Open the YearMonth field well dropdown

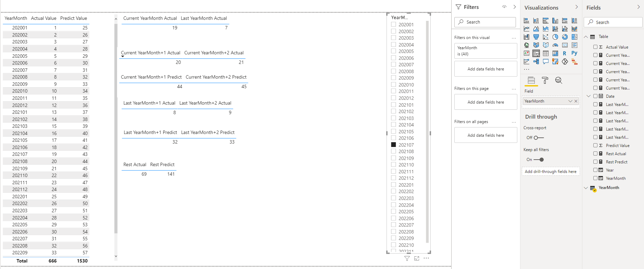(x=570, y=101)
